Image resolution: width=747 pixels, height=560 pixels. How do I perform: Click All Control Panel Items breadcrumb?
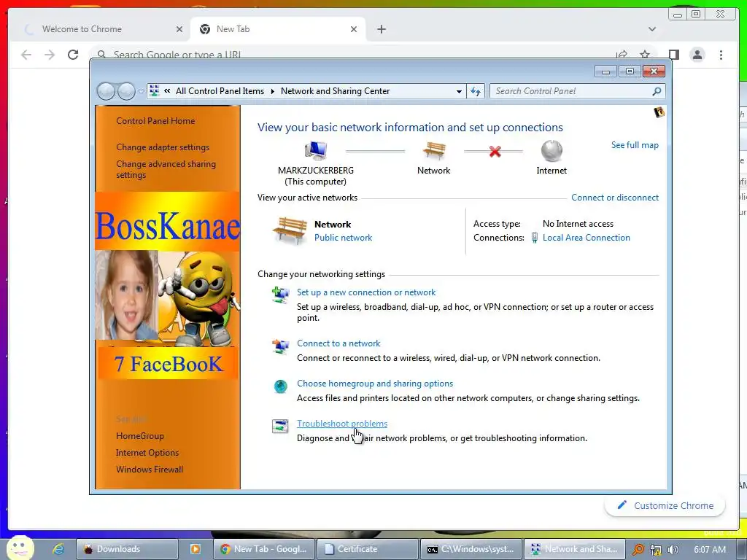point(220,91)
